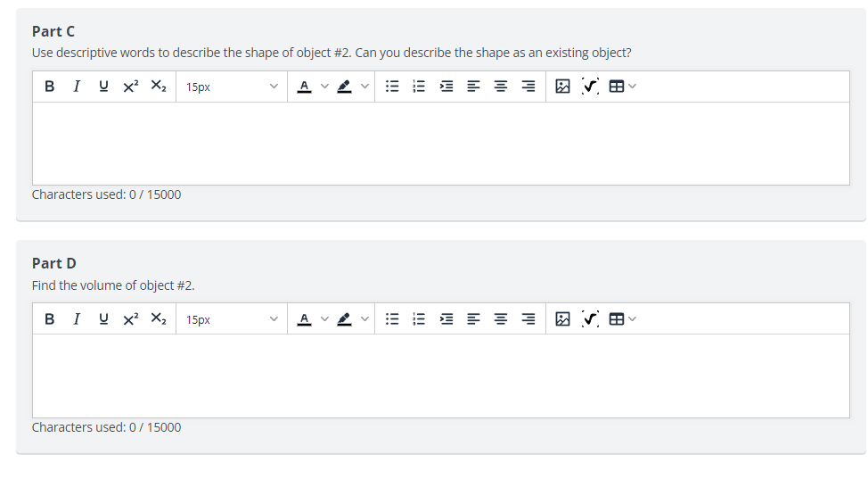Apply subscript in Part D editor
The image size is (868, 479).
coord(159,319)
